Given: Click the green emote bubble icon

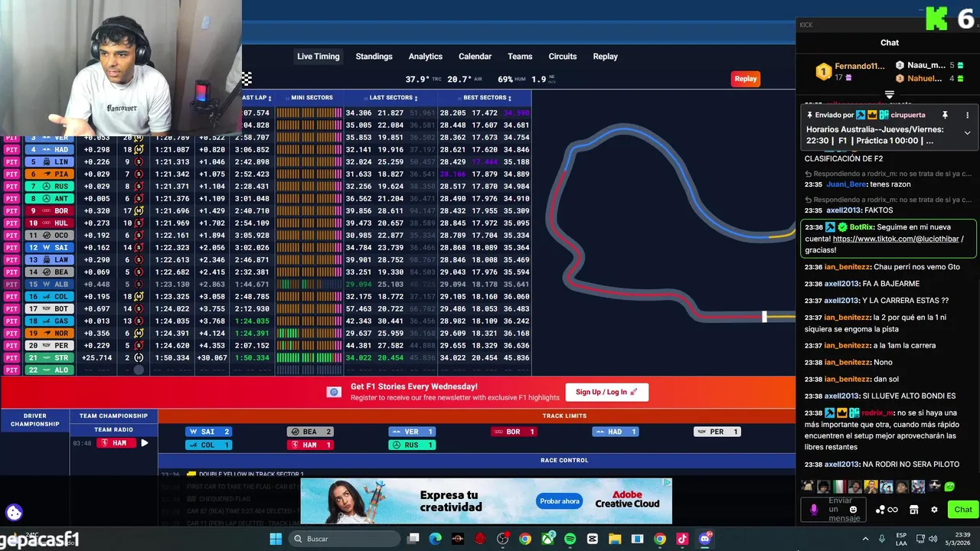Looking at the screenshot, I should click(949, 486).
